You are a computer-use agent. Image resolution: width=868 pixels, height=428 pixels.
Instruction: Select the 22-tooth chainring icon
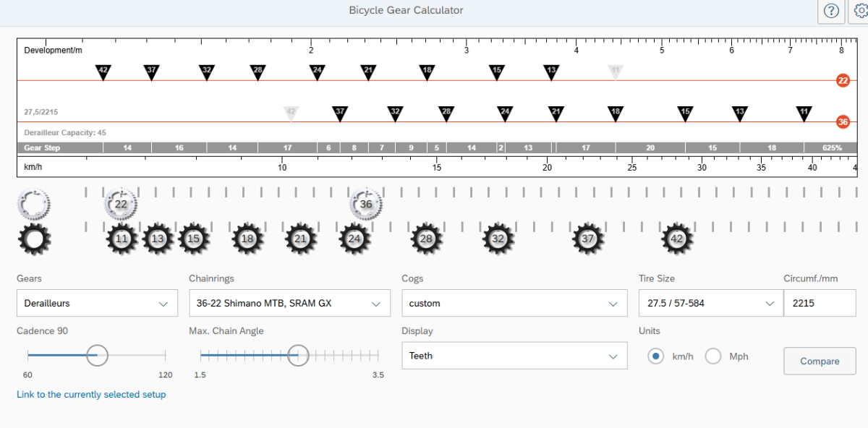[121, 205]
